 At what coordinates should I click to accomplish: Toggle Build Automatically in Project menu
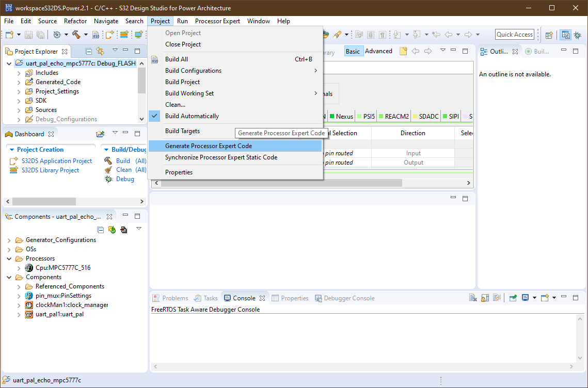[x=192, y=116]
